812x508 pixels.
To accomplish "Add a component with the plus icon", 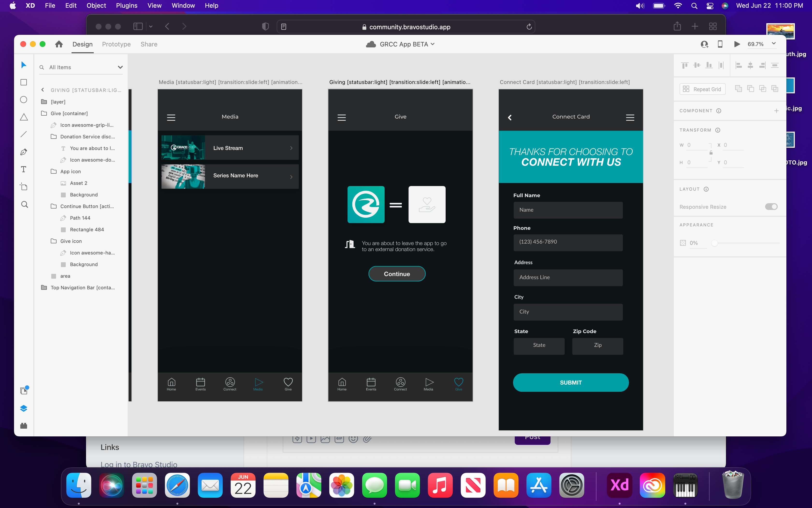I will pyautogui.click(x=776, y=111).
